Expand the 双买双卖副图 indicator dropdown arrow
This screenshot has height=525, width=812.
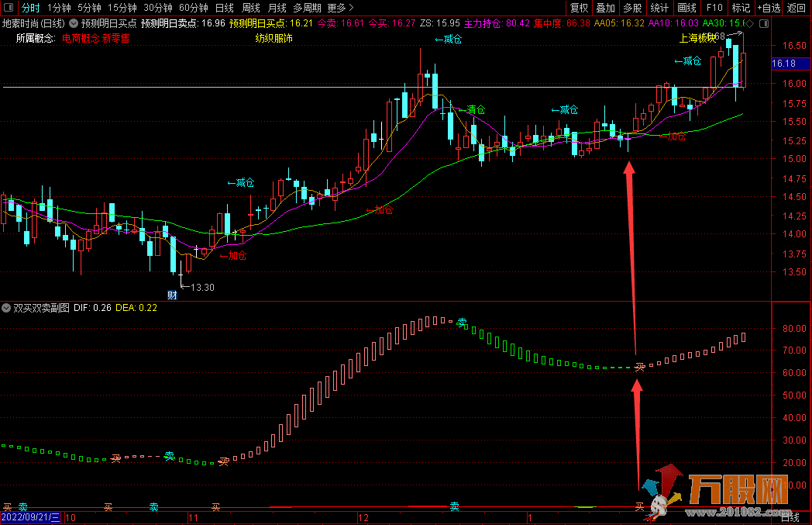pos(6,308)
